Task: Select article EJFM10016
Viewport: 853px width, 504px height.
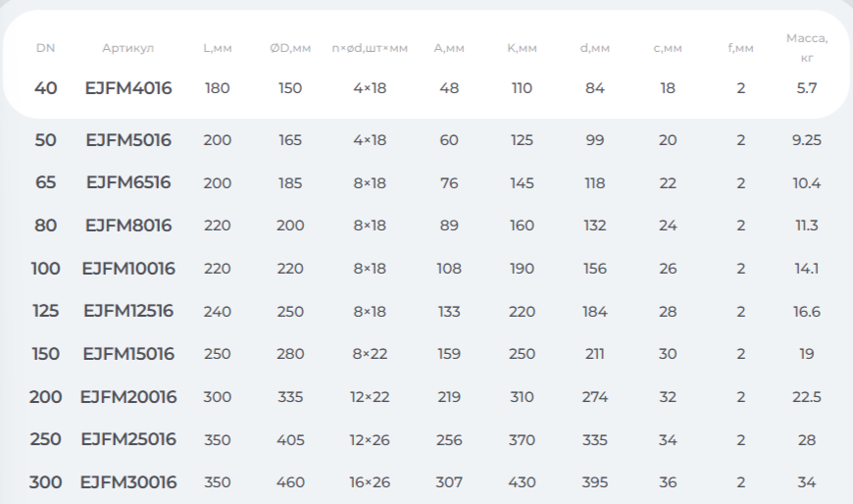Action: click(x=128, y=269)
